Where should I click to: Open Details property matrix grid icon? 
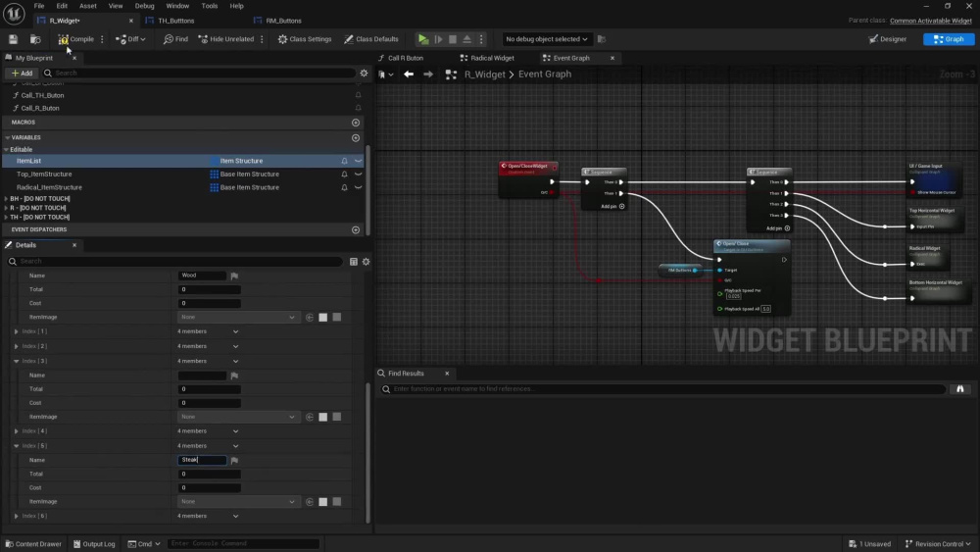click(353, 262)
